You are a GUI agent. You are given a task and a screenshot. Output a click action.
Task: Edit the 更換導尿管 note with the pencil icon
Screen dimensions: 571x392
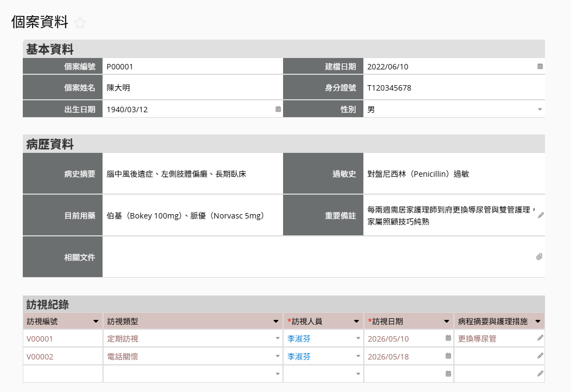[x=541, y=338]
